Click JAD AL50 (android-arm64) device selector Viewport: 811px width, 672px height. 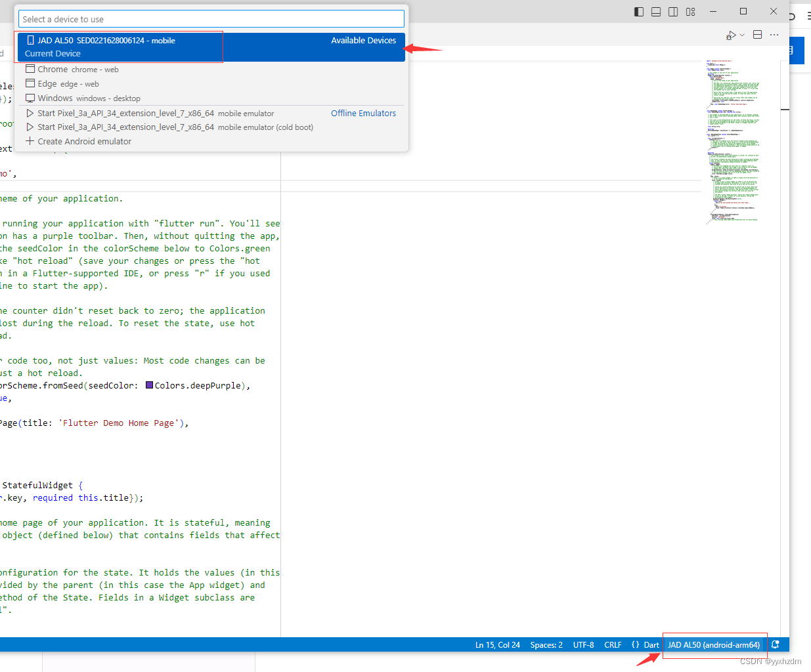click(714, 644)
